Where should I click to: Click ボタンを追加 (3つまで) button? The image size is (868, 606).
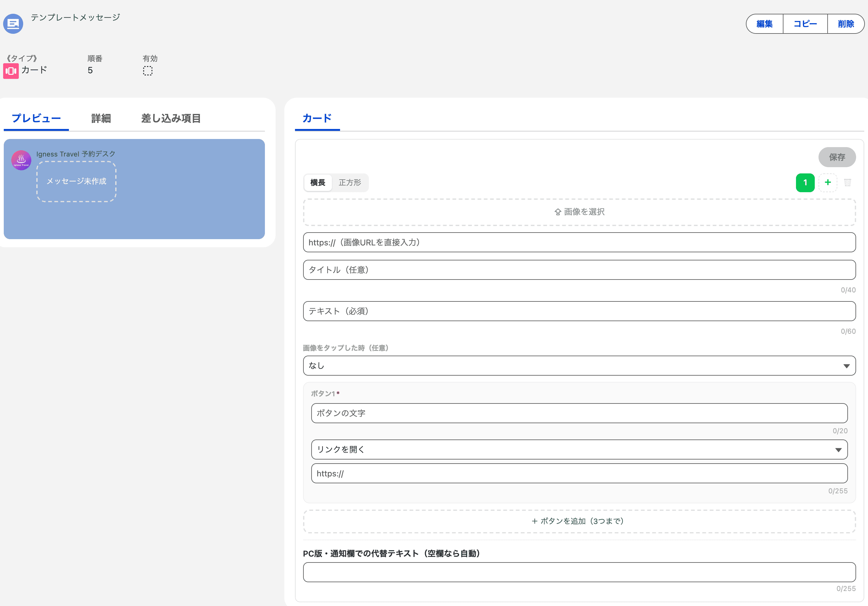click(x=579, y=521)
